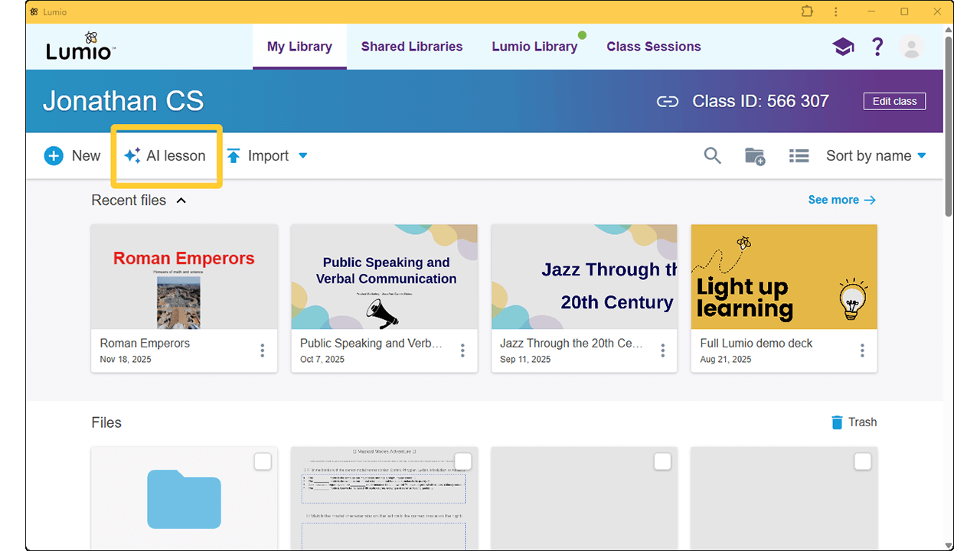Copy the class link using the link icon
The image size is (980, 551).
pyautogui.click(x=667, y=101)
